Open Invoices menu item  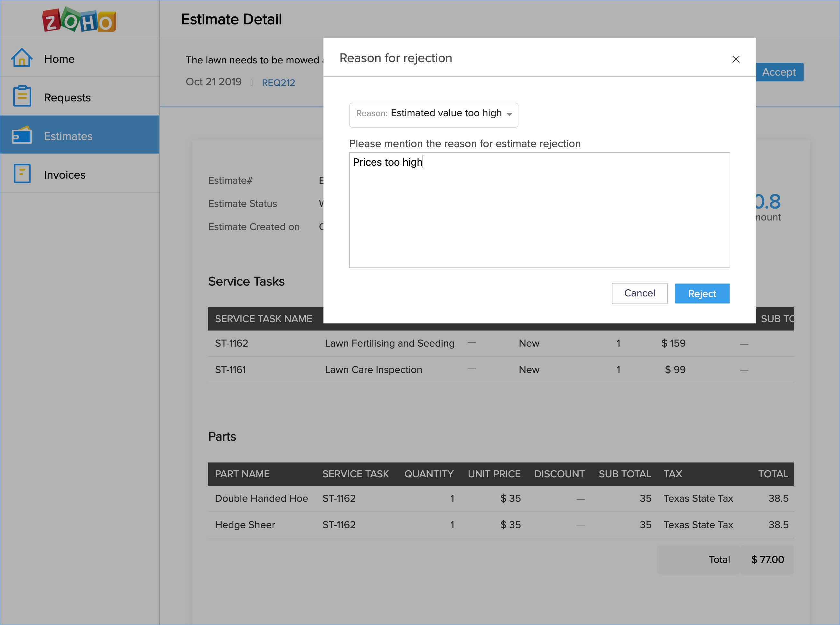pyautogui.click(x=65, y=175)
